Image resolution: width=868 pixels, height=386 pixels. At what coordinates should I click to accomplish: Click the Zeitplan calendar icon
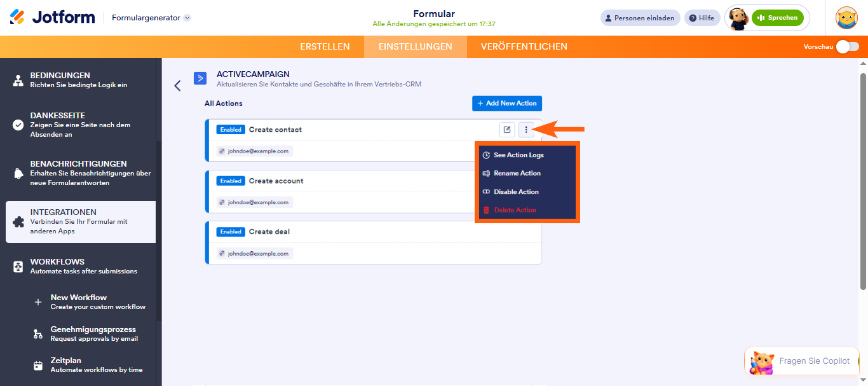pyautogui.click(x=38, y=366)
